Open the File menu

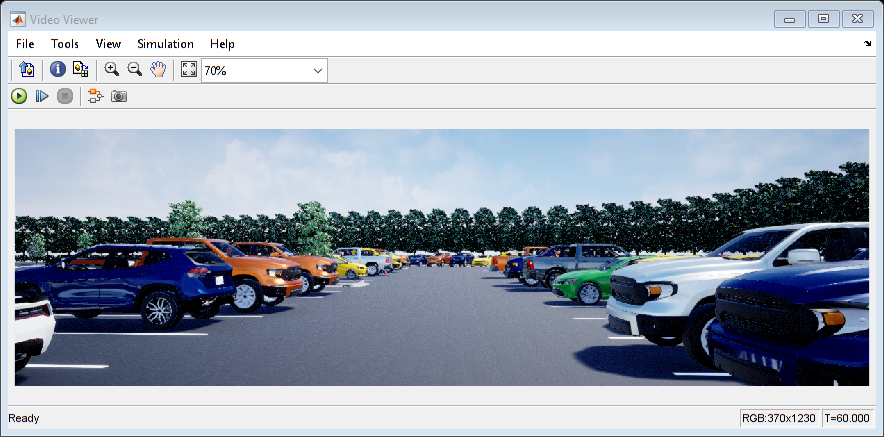click(x=25, y=44)
